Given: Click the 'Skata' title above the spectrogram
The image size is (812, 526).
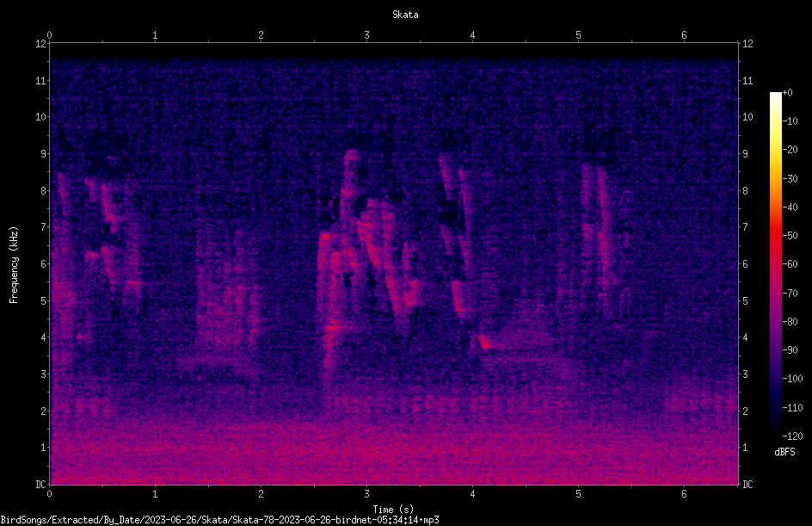Looking at the screenshot, I should click(x=405, y=15).
